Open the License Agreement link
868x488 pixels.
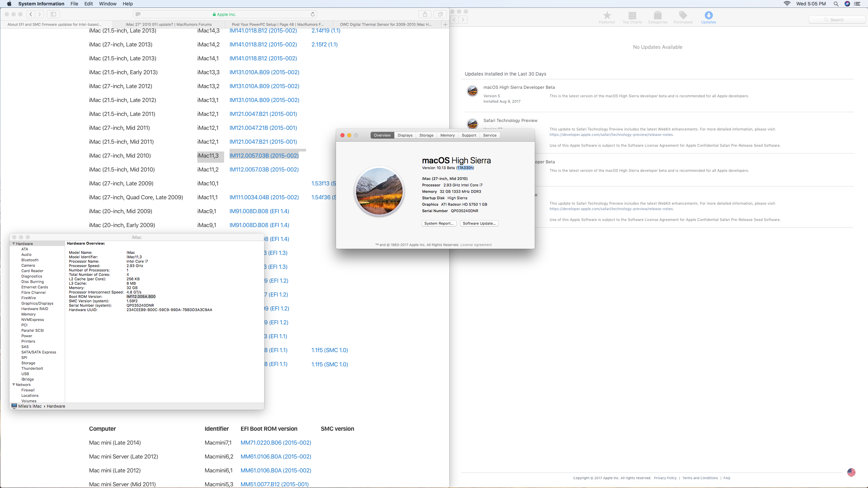[x=476, y=245]
